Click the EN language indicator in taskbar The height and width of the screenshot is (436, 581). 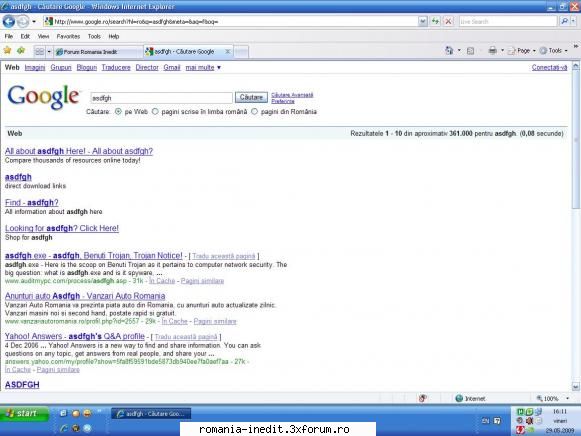click(485, 421)
